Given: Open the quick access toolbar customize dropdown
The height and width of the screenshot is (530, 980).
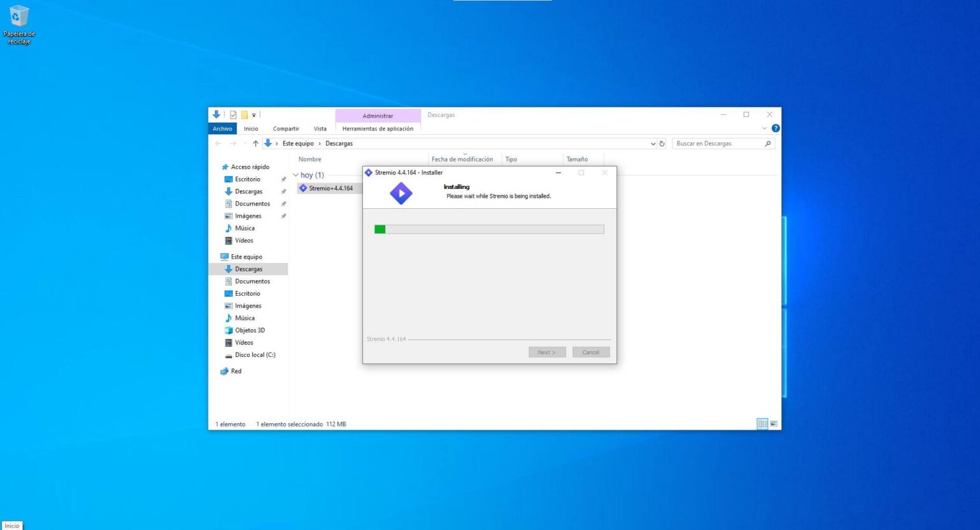Looking at the screenshot, I should pyautogui.click(x=253, y=114).
